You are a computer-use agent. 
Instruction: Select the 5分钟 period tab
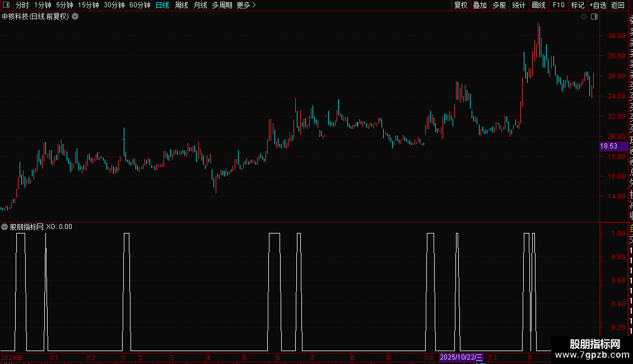pos(64,5)
